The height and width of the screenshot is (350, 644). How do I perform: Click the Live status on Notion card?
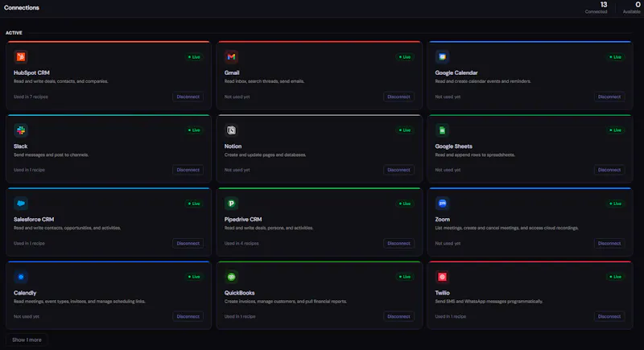[405, 130]
